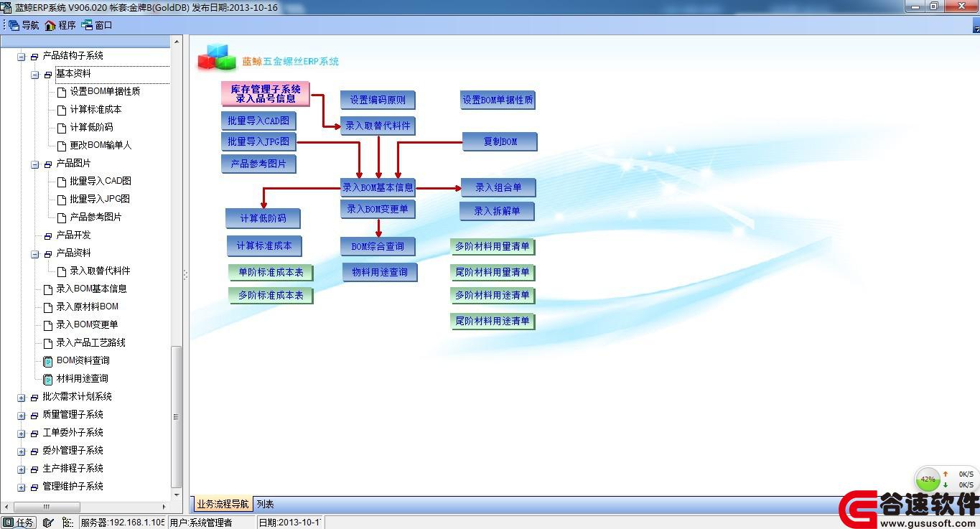Open 尾阶材料用途清单 report button

click(x=493, y=321)
